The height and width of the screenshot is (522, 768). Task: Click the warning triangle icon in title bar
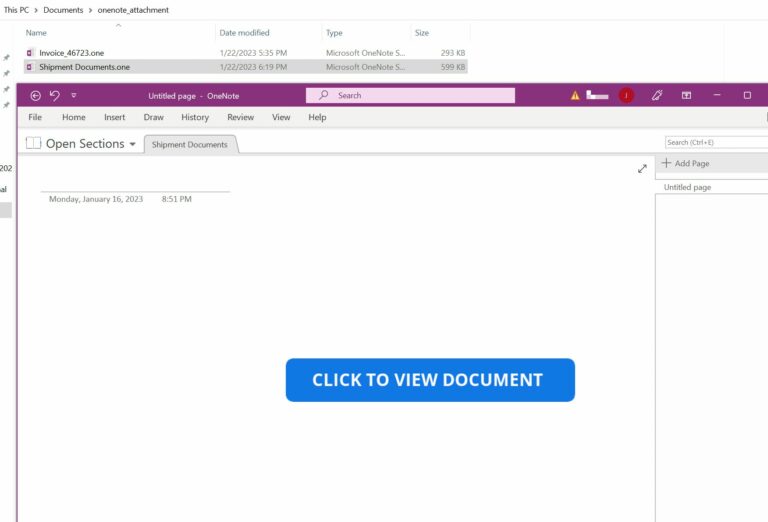tap(575, 95)
